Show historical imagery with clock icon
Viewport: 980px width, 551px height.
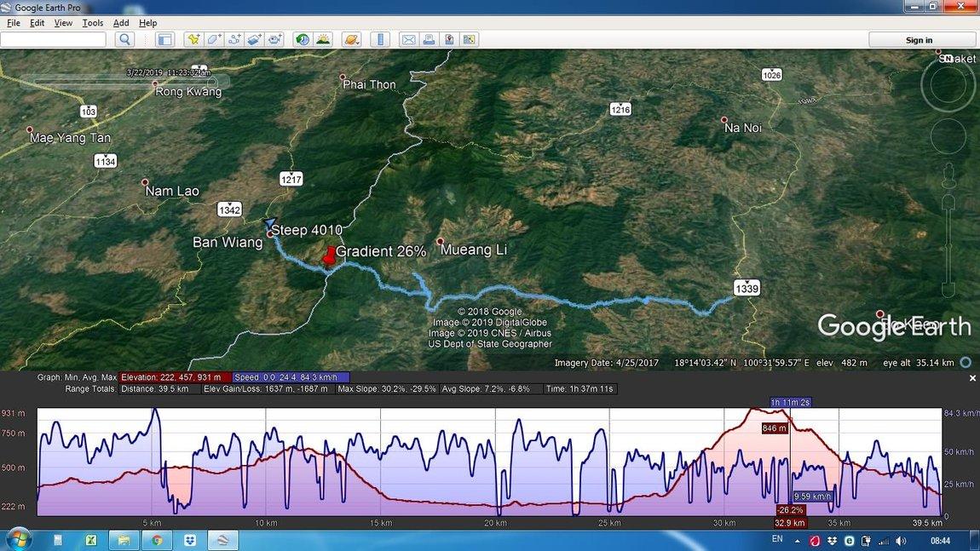(x=302, y=39)
